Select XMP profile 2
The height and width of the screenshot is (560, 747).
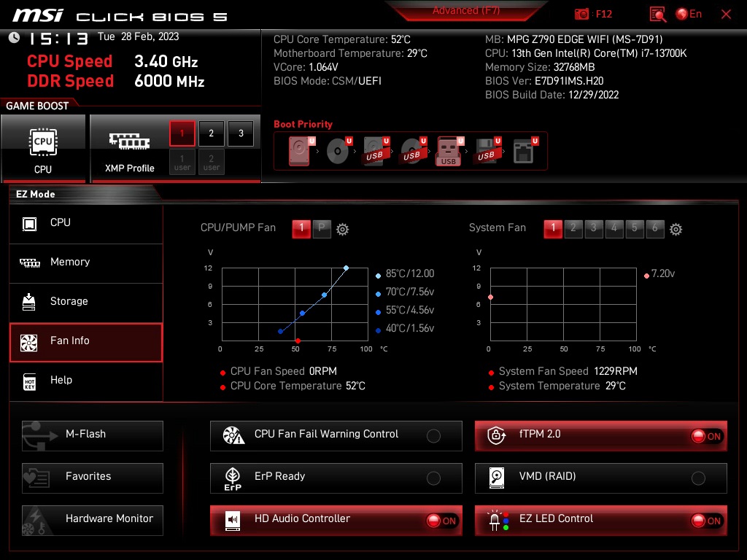(211, 133)
